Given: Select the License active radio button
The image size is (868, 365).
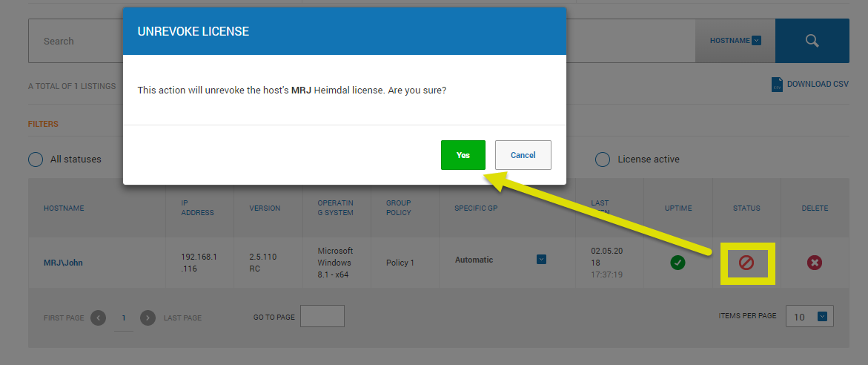Looking at the screenshot, I should pyautogui.click(x=603, y=160).
